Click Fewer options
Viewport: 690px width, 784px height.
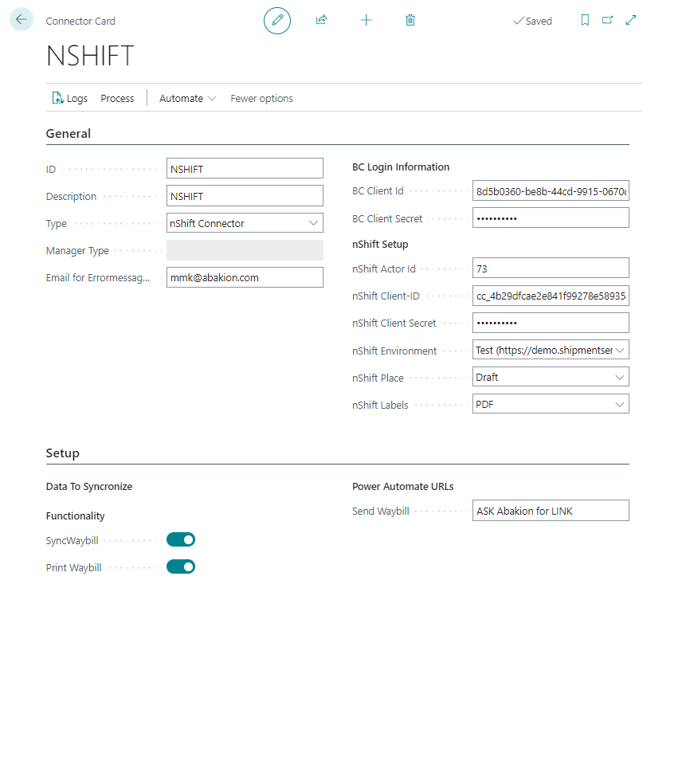tap(261, 99)
